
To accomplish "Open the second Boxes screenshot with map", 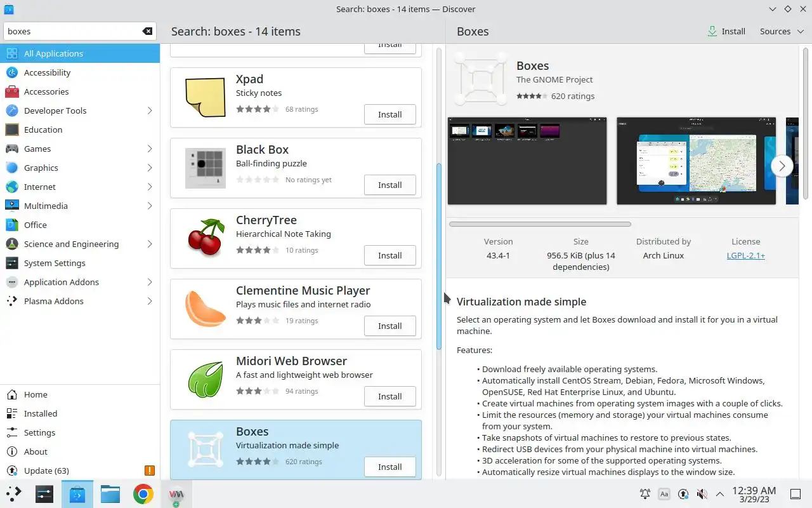I will (696, 161).
